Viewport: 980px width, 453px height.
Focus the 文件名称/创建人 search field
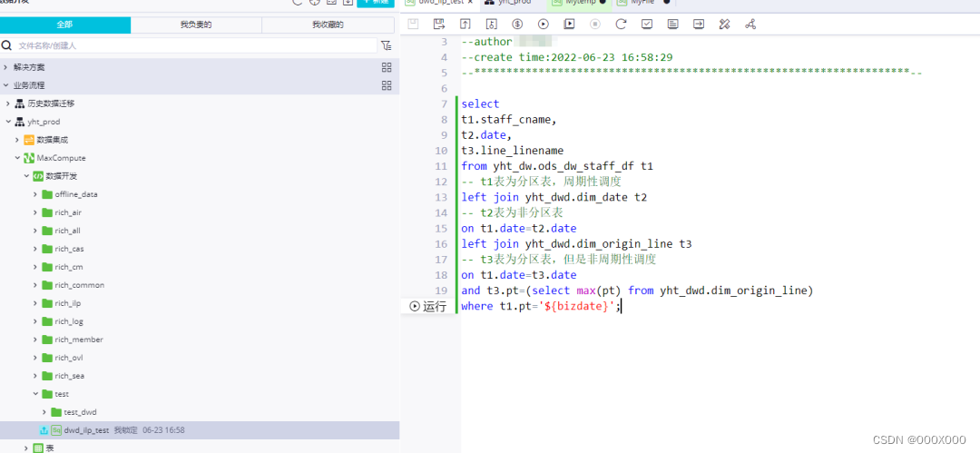[x=196, y=45]
